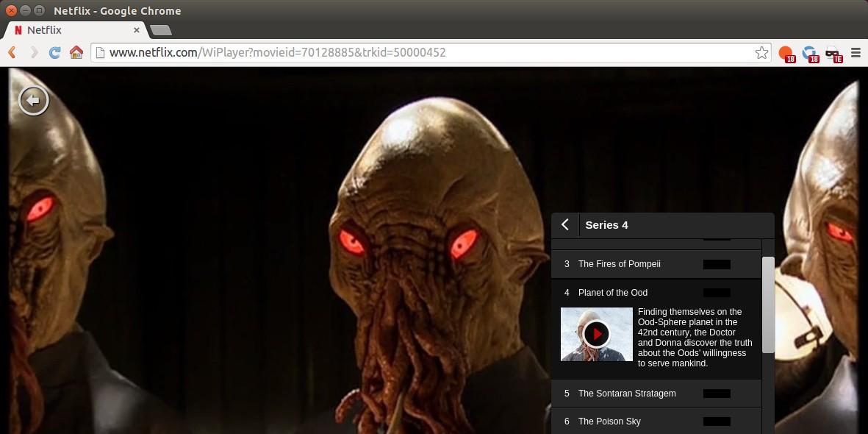Open the orange extension with the 18 badge

[786, 54]
